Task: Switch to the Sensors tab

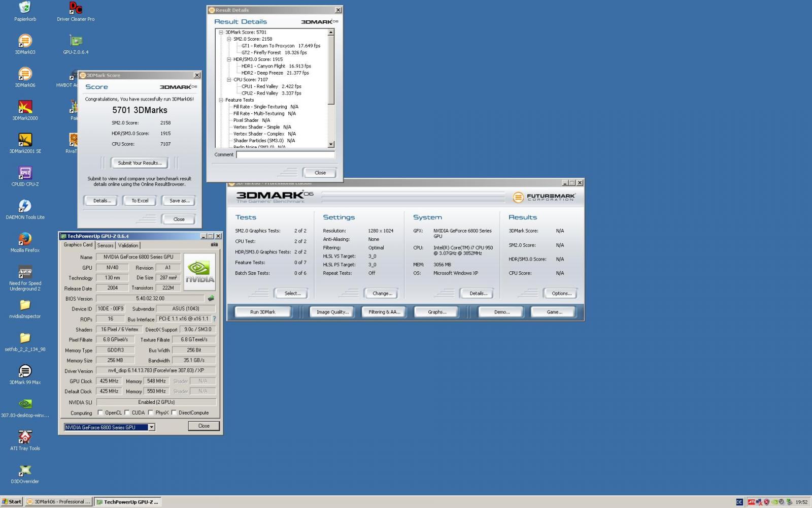Action: click(x=105, y=245)
